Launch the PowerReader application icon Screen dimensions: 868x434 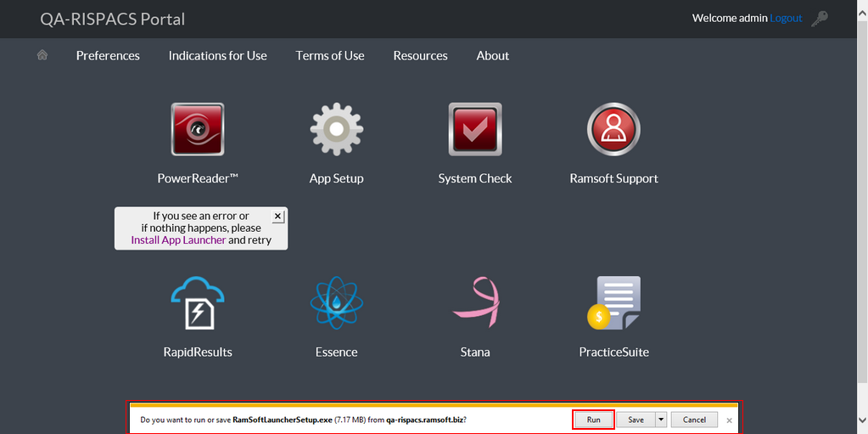coord(198,129)
